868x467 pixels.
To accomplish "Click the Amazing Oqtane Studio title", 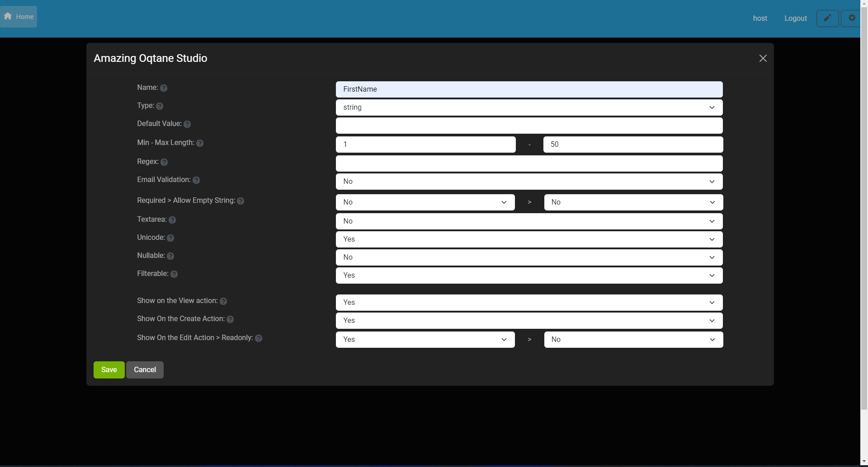I will (151, 58).
